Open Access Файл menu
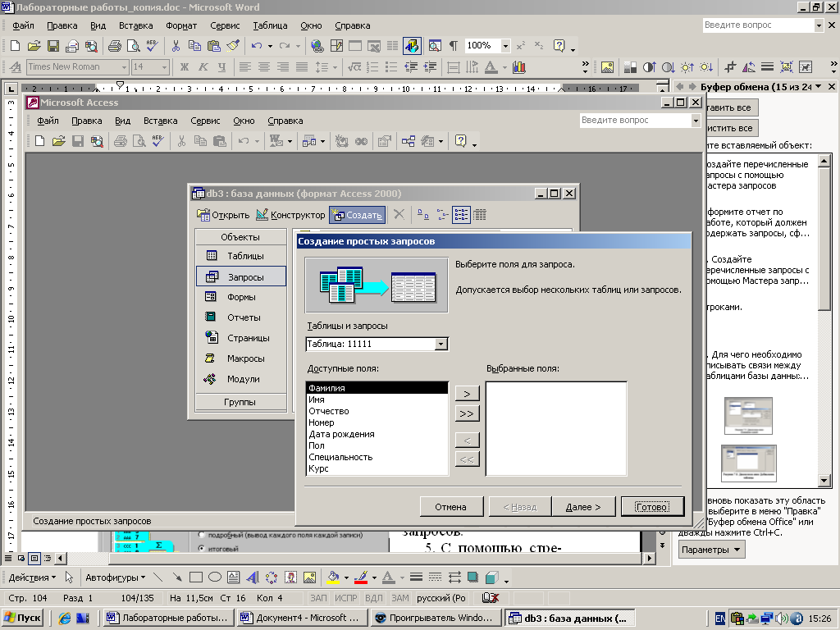 (48, 121)
